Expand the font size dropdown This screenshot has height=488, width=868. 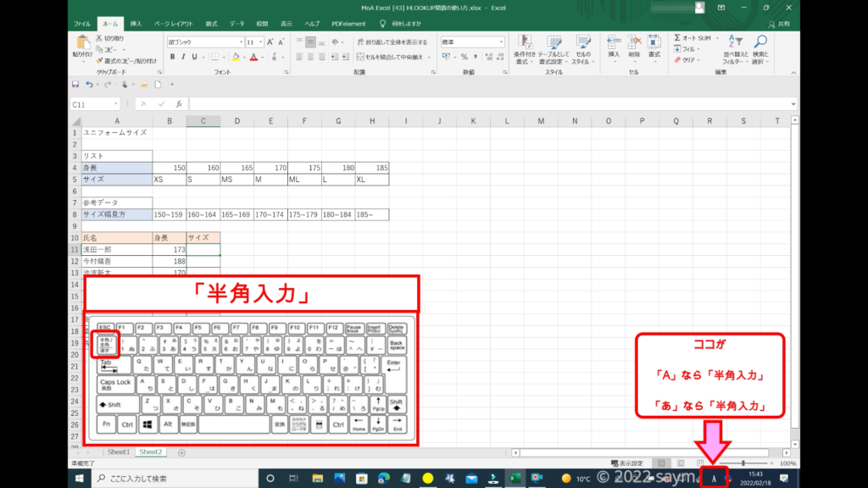pos(261,42)
